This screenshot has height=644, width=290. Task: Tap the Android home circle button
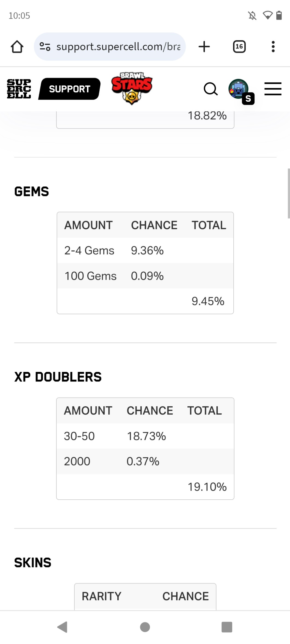point(145,627)
